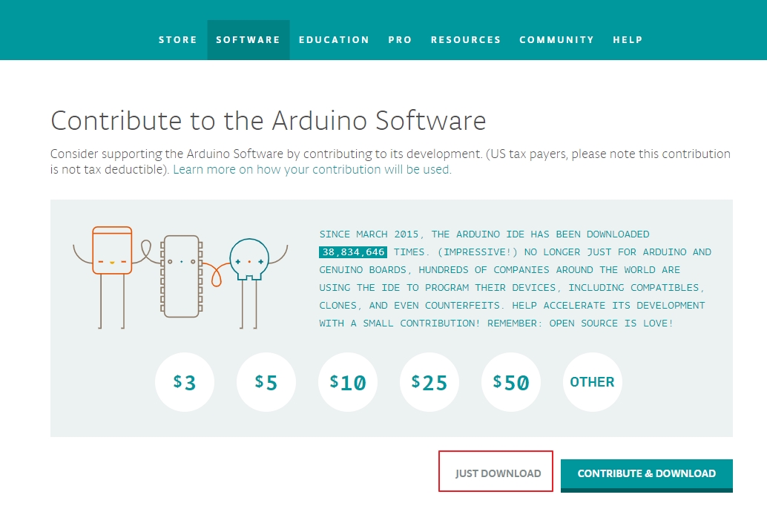
Task: Click Contribute & Download button
Action: click(647, 475)
